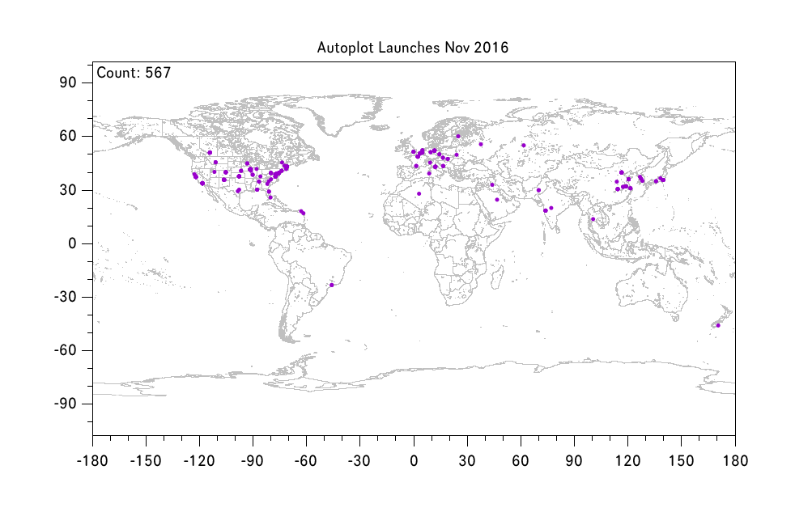Click the x-axis tick label 60
This screenshot has height=512, width=812.
click(521, 461)
